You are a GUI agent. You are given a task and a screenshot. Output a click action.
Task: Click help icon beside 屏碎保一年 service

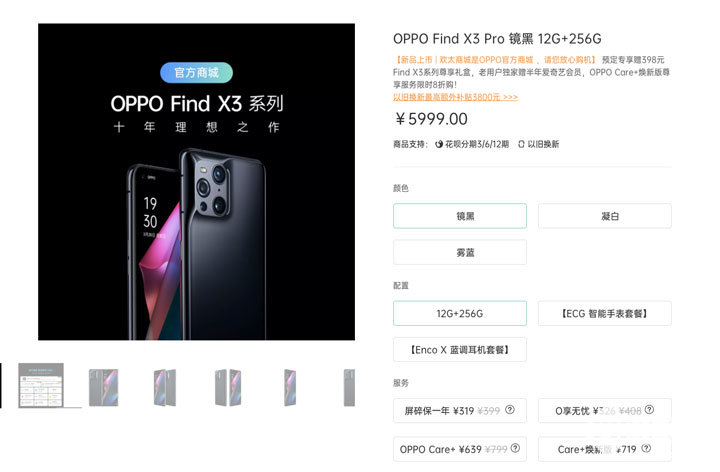[510, 410]
